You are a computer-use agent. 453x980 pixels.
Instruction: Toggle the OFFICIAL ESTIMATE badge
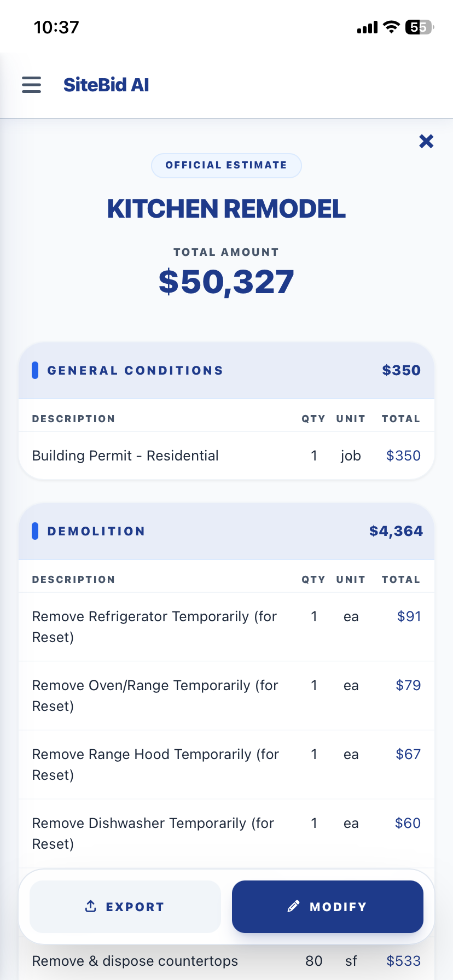click(226, 165)
